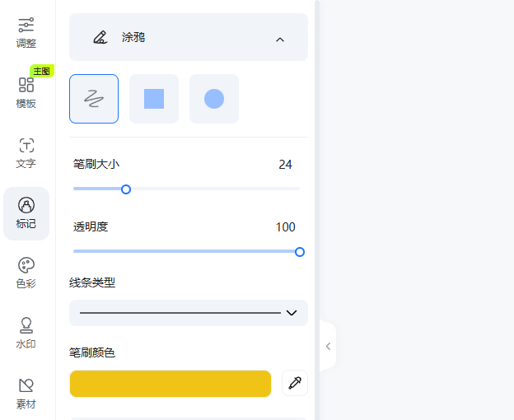Click the 涂鸦 section header
514x420 pixels.
189,37
